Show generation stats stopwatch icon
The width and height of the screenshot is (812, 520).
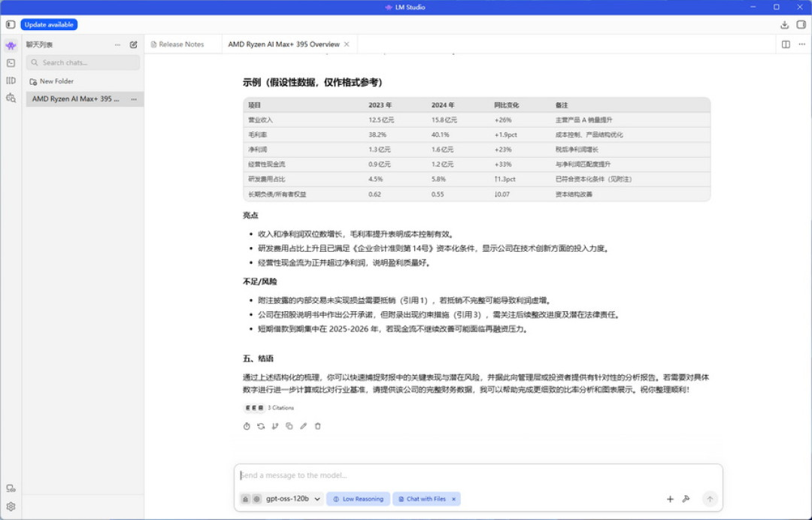[247, 426]
